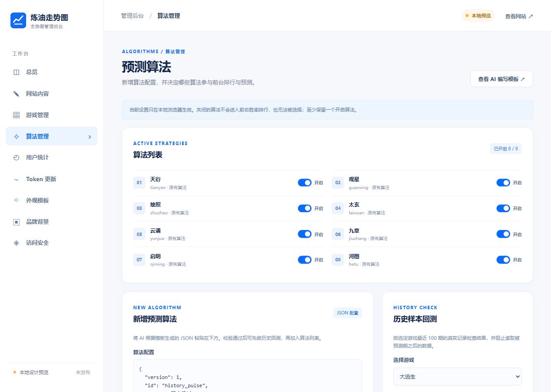Disable the 烛照 algorithm switch
This screenshot has width=551, height=392.
pos(304,209)
